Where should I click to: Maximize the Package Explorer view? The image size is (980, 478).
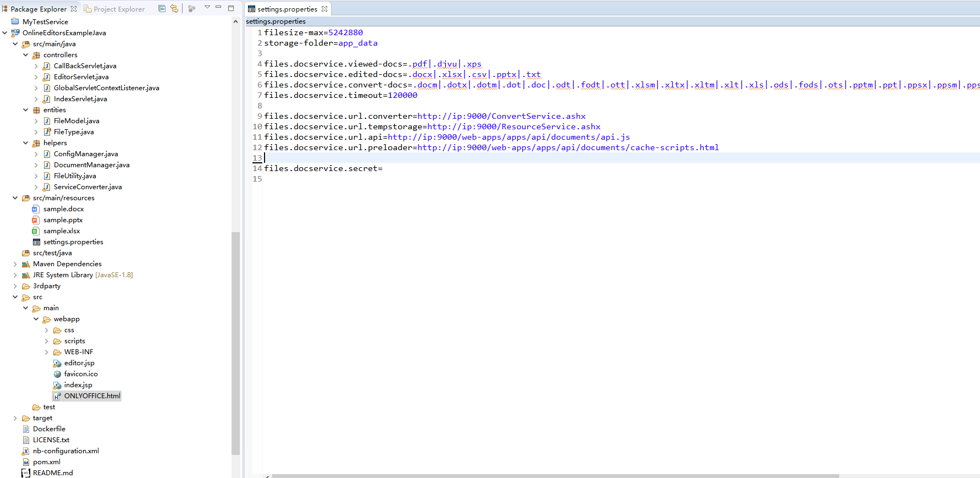pyautogui.click(x=231, y=8)
